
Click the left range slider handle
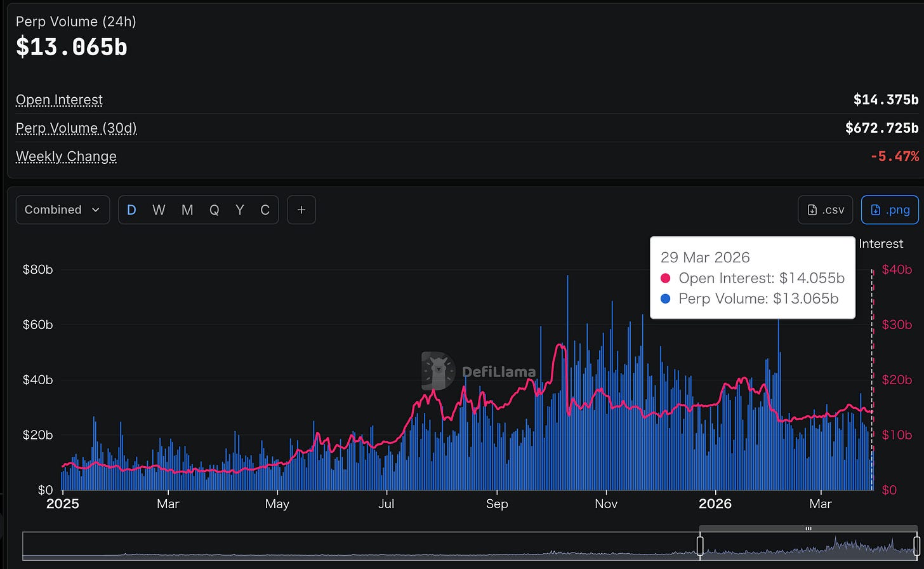pos(700,546)
